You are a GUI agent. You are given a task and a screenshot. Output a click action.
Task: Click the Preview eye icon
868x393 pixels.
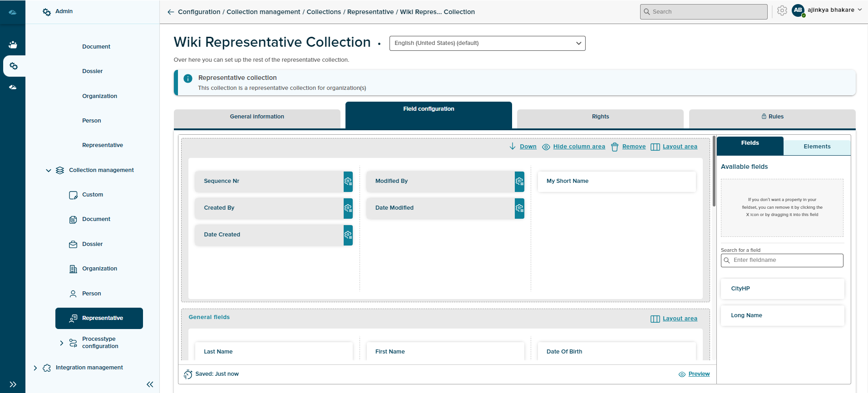click(x=682, y=374)
